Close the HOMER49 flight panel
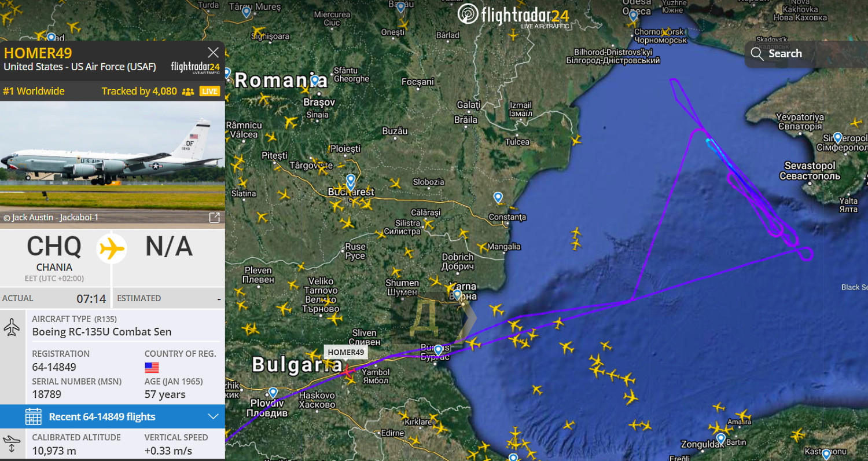The width and height of the screenshot is (868, 461). click(x=214, y=53)
